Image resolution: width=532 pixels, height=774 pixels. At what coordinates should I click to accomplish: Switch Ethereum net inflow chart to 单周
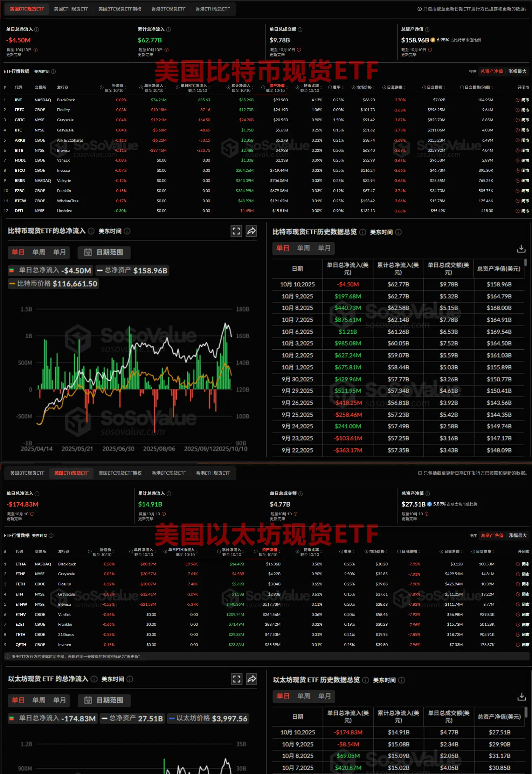click(x=39, y=700)
